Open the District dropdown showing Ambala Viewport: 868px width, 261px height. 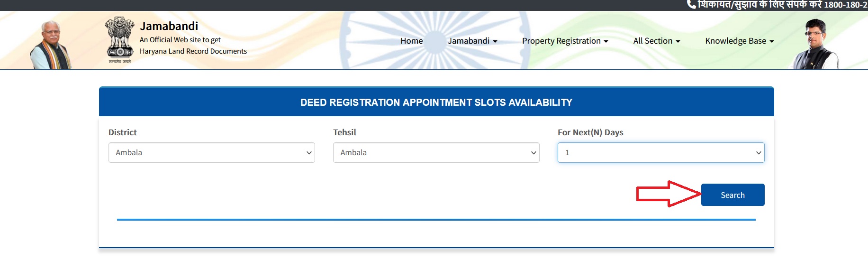click(x=211, y=153)
